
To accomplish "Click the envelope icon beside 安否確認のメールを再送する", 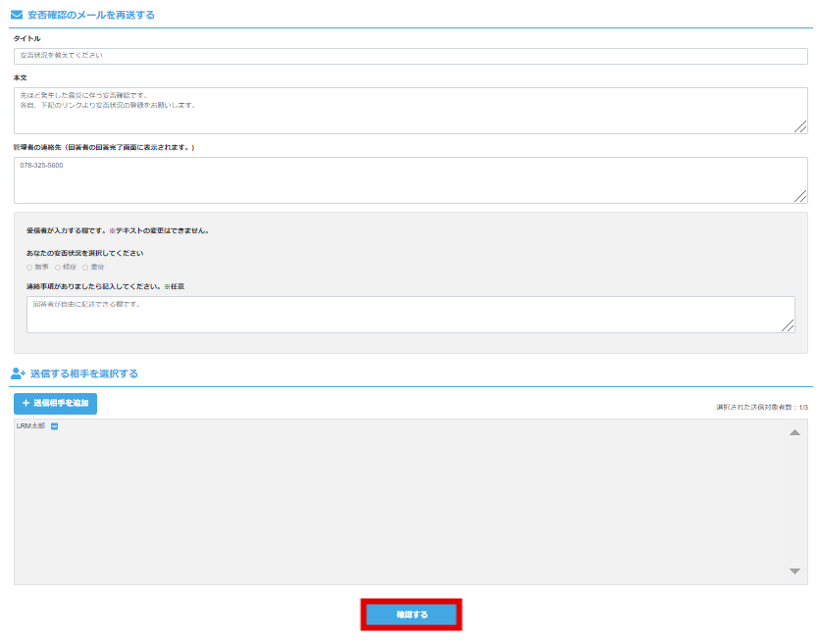I will 17,15.
